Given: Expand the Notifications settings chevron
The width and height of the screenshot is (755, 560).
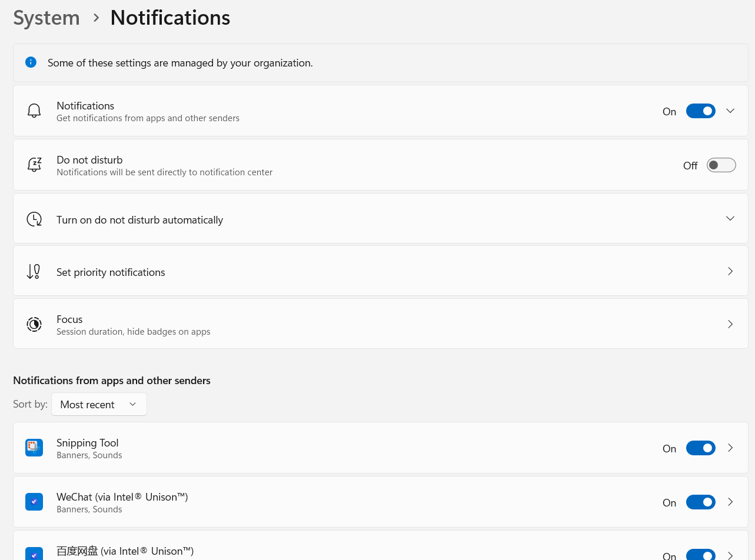Looking at the screenshot, I should (x=730, y=111).
